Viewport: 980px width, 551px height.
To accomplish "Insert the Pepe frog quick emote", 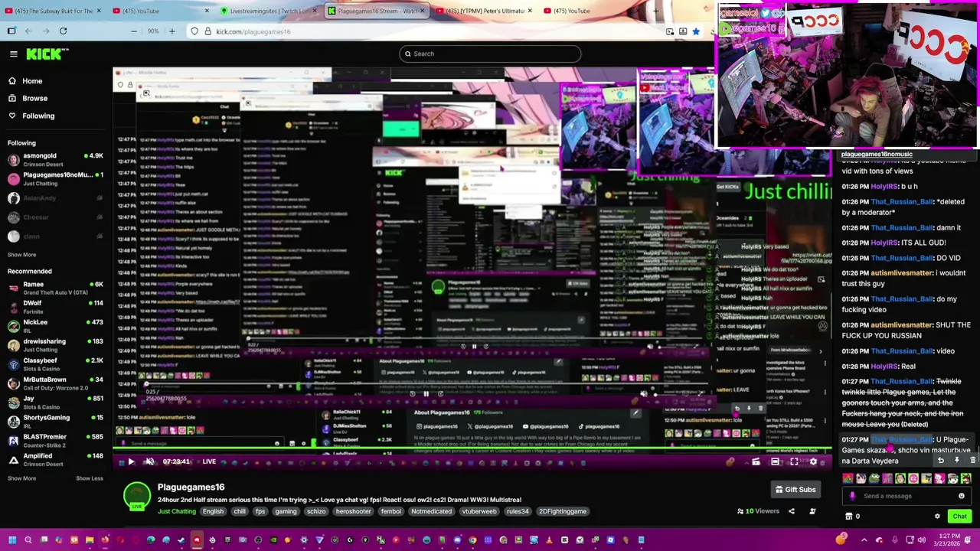I will pos(874,479).
